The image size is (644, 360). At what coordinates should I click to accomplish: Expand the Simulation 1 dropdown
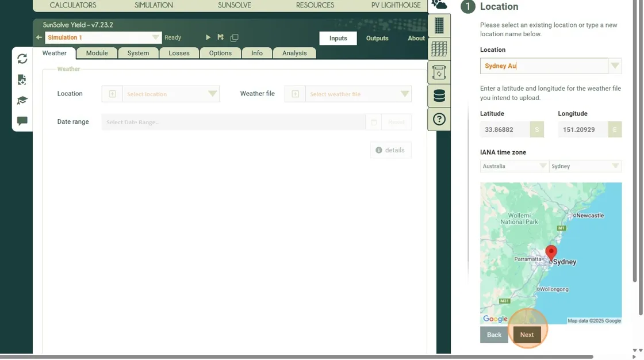155,37
